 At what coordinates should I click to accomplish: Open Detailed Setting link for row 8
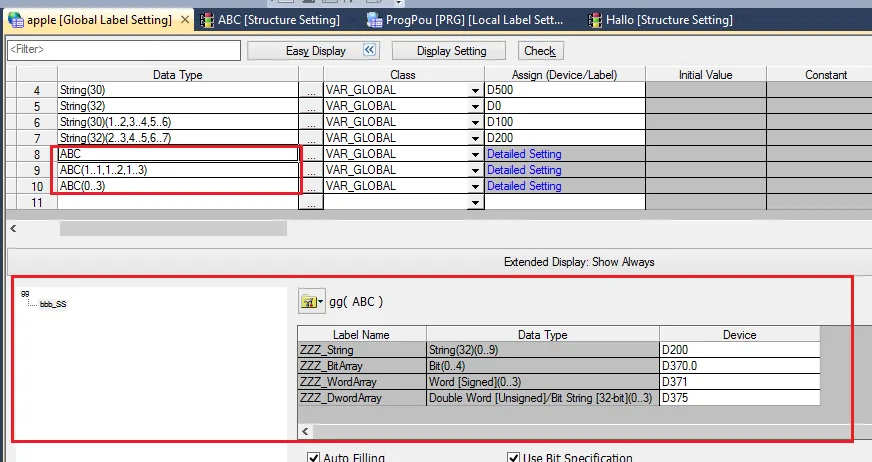524,154
